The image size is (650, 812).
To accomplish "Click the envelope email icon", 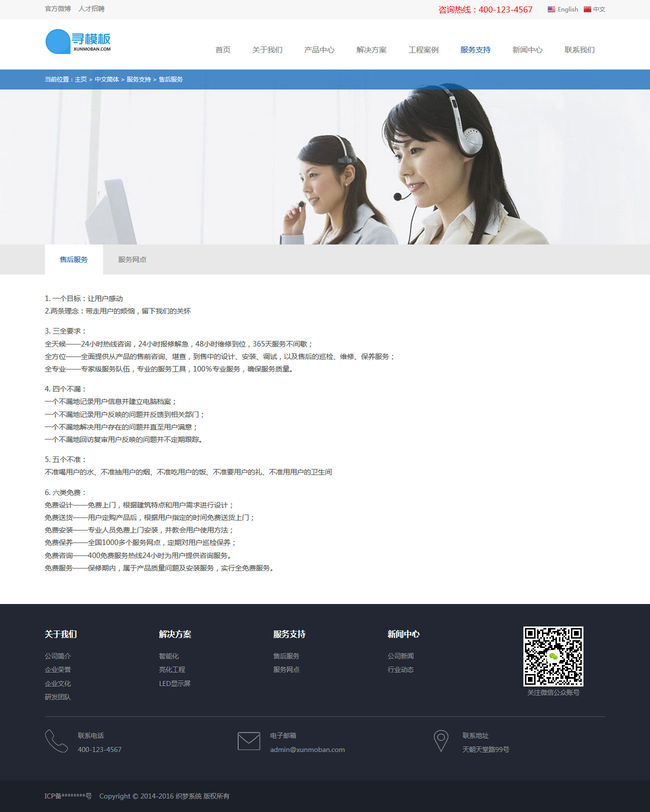I will coord(249,741).
